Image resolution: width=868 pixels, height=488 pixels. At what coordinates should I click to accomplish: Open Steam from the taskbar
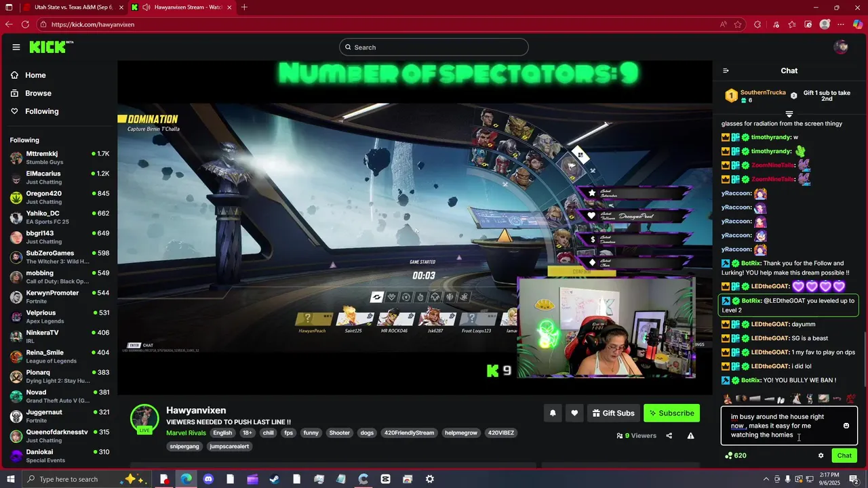[275, 479]
